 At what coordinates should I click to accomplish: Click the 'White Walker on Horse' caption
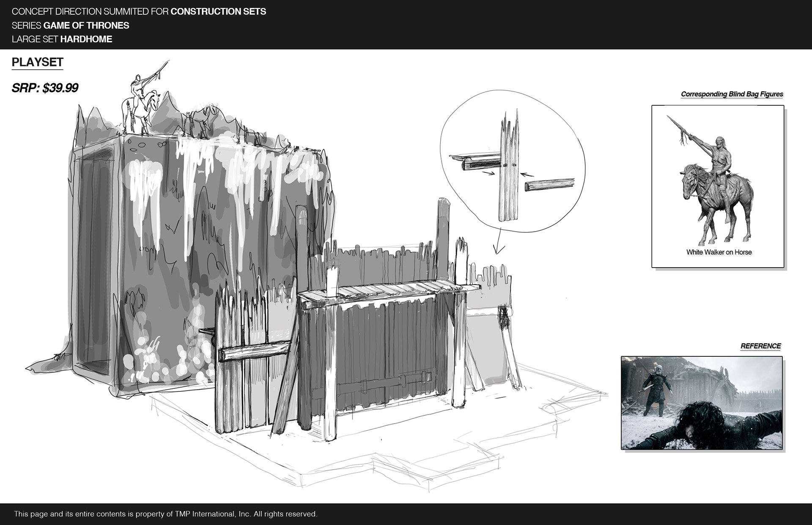tap(719, 252)
